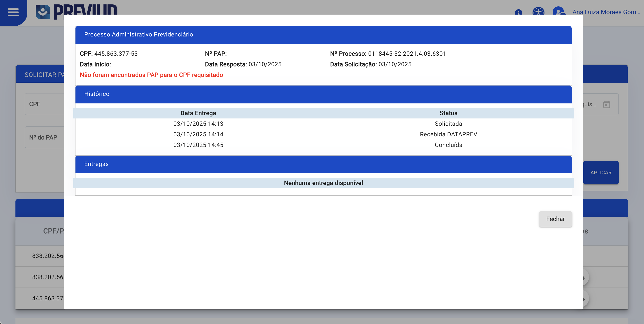644x324 pixels.
Task: Close the dialog with Fechar button
Action: click(555, 219)
